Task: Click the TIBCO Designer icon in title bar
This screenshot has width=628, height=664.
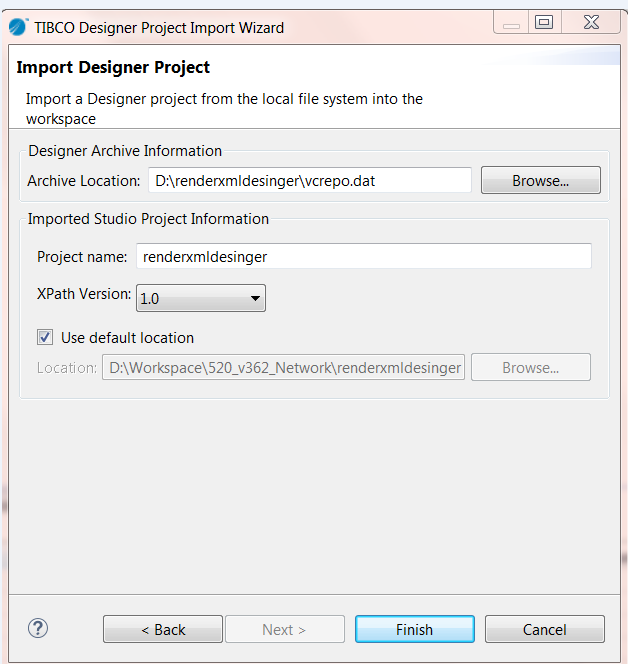Action: (18, 27)
